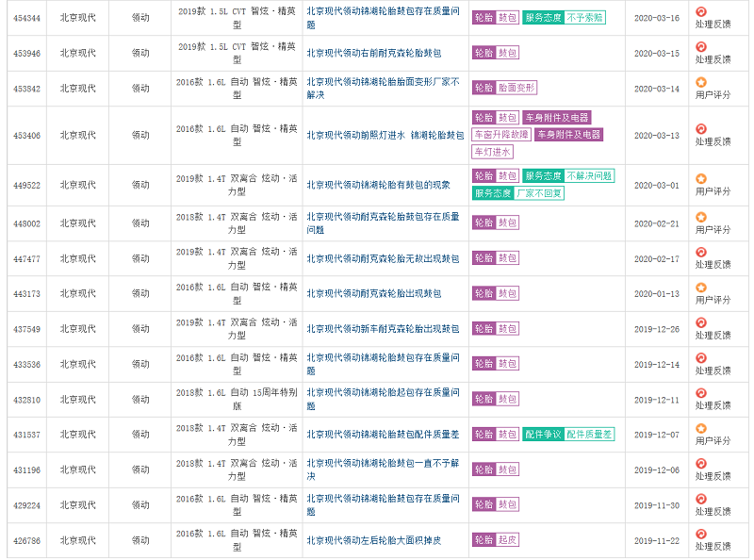Open complaint 北京现代领动前照灯进水 锦湖轮胎鼓包

pos(385,135)
